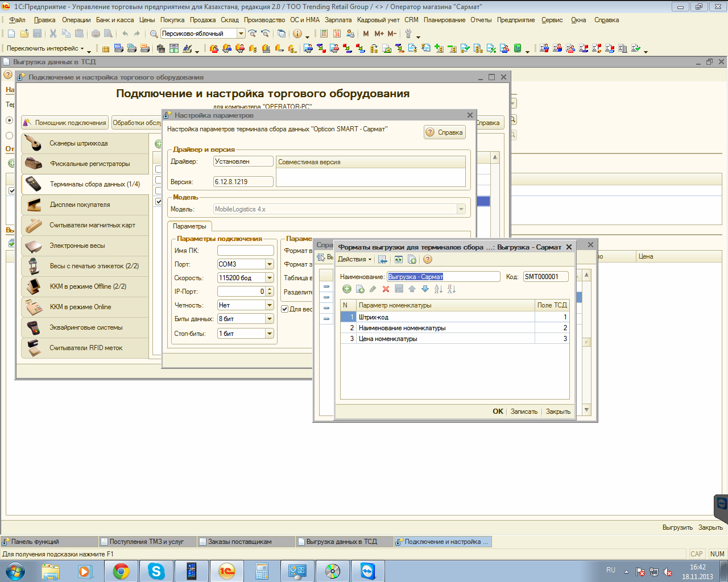728x582 pixels.
Task: Open the Стоп-биты dropdown
Action: click(x=270, y=334)
